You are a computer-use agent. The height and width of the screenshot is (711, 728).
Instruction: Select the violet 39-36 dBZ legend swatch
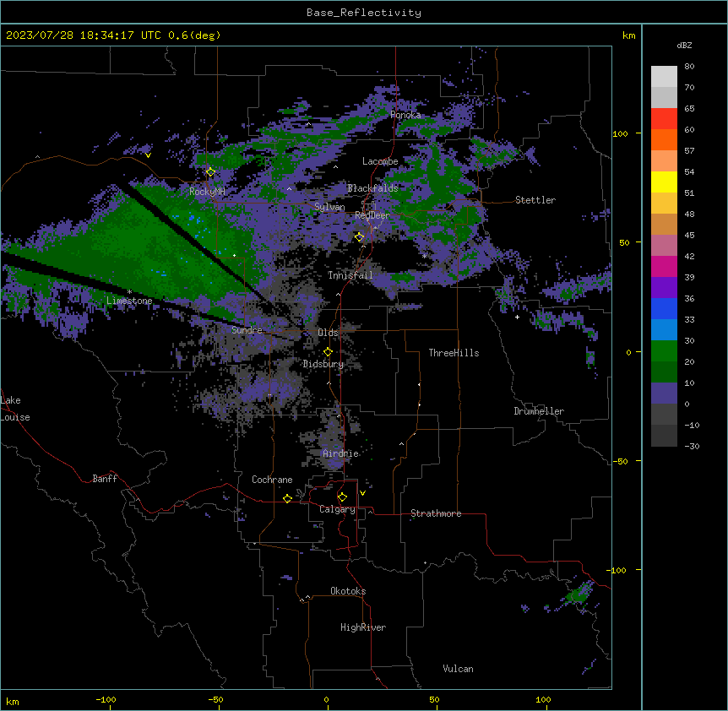pos(664,288)
